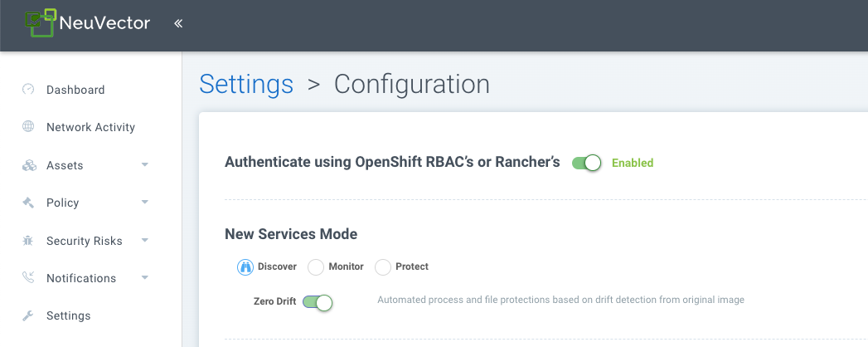This screenshot has height=347, width=868.
Task: Click the NeuVector logo icon
Action: 41,22
